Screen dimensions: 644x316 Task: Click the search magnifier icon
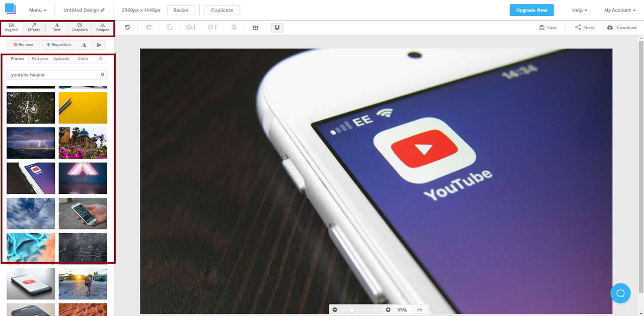click(103, 74)
